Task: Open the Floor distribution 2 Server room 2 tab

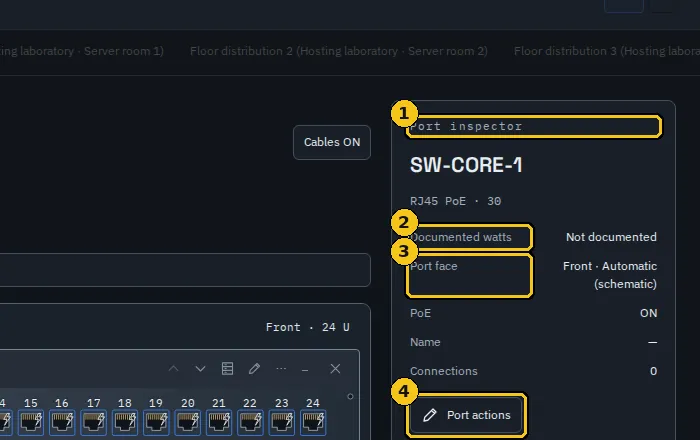Action: coord(338,51)
